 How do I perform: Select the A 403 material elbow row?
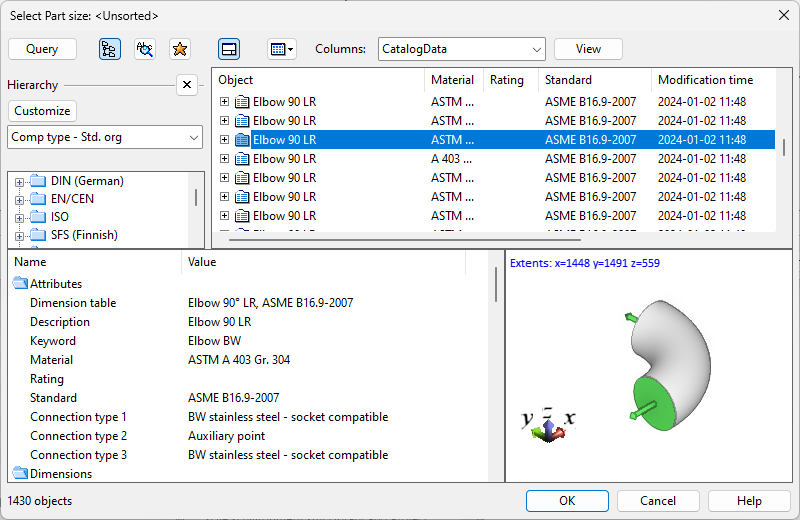(x=450, y=159)
